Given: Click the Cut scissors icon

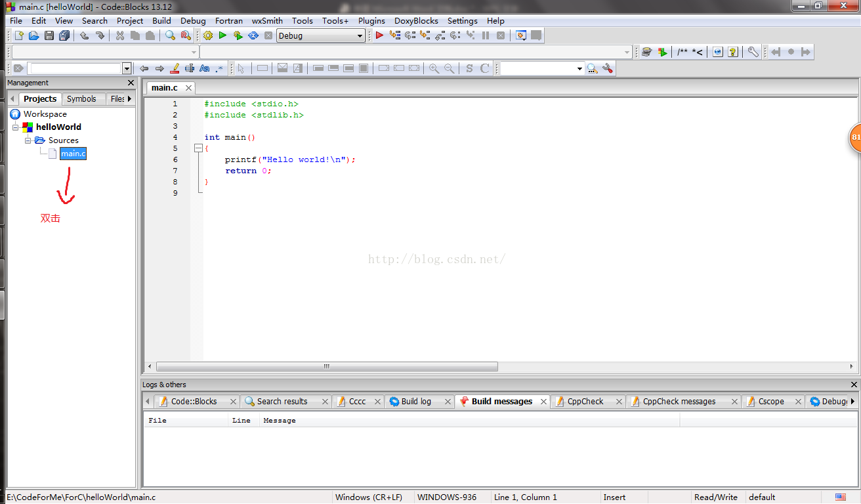Looking at the screenshot, I should (120, 35).
